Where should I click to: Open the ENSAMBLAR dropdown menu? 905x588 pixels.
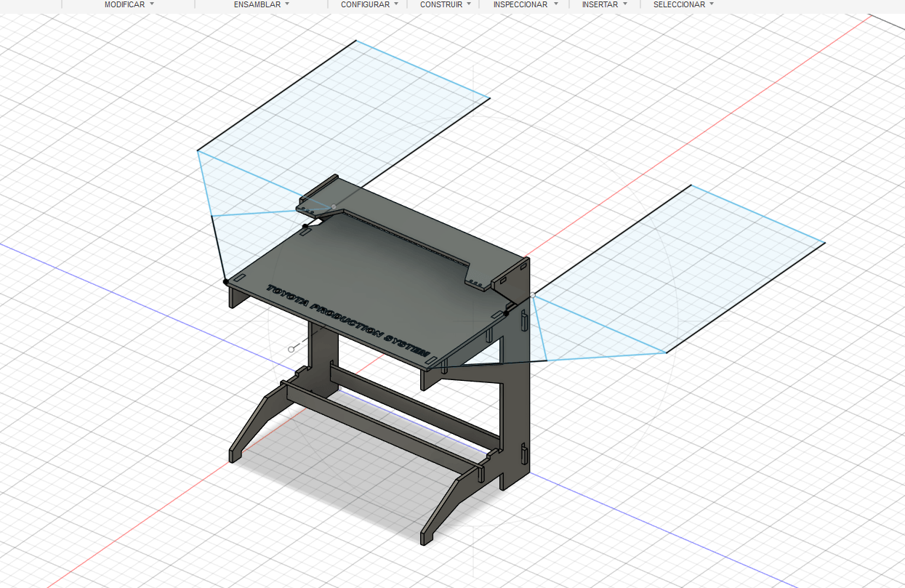(262, 4)
